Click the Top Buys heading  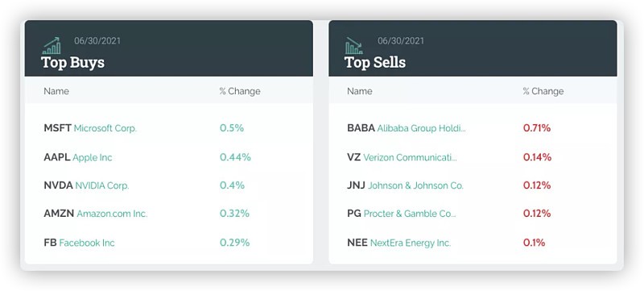(72, 63)
